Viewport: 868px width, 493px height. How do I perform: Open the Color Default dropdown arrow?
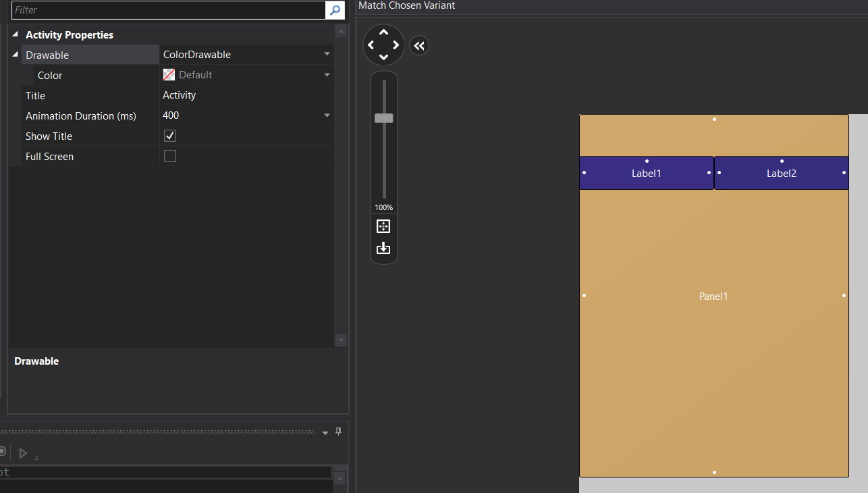click(x=327, y=75)
